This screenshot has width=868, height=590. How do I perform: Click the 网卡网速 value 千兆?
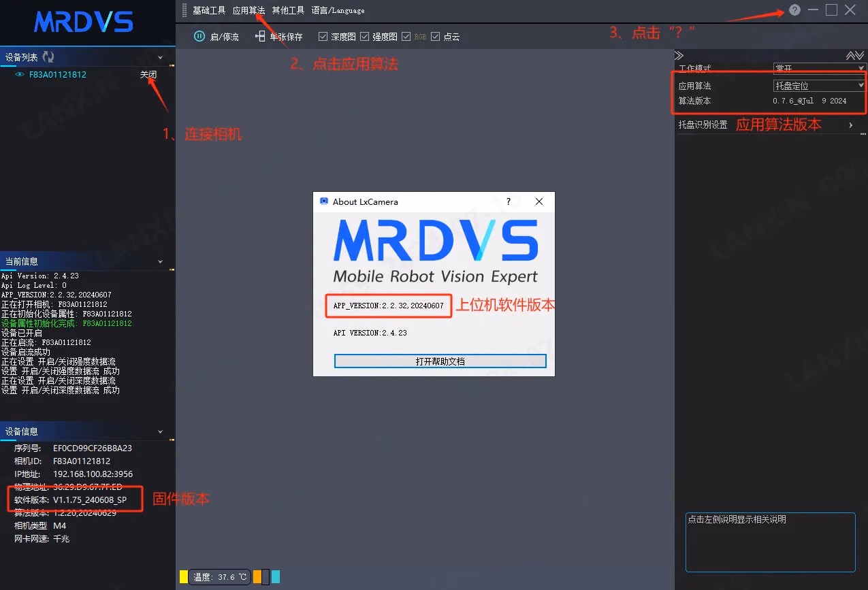point(61,539)
